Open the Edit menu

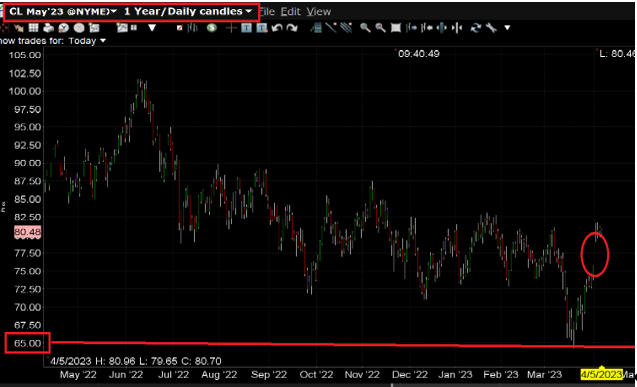pos(290,11)
